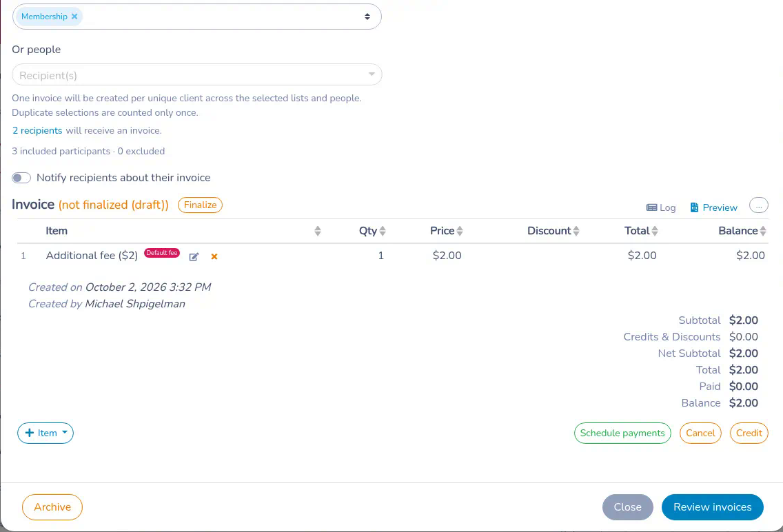
Task: Click the Membership tag label
Action: (44, 17)
